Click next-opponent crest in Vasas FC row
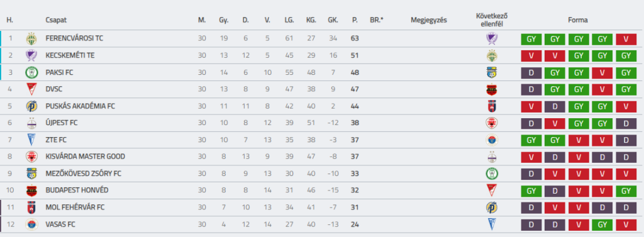Screen dimensions: 644x237 [492, 224]
